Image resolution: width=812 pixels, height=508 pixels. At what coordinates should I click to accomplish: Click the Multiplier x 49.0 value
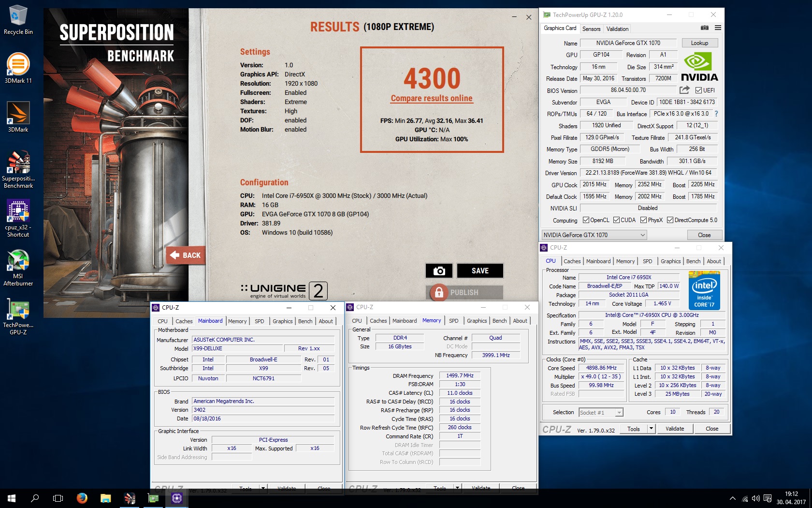click(x=601, y=376)
